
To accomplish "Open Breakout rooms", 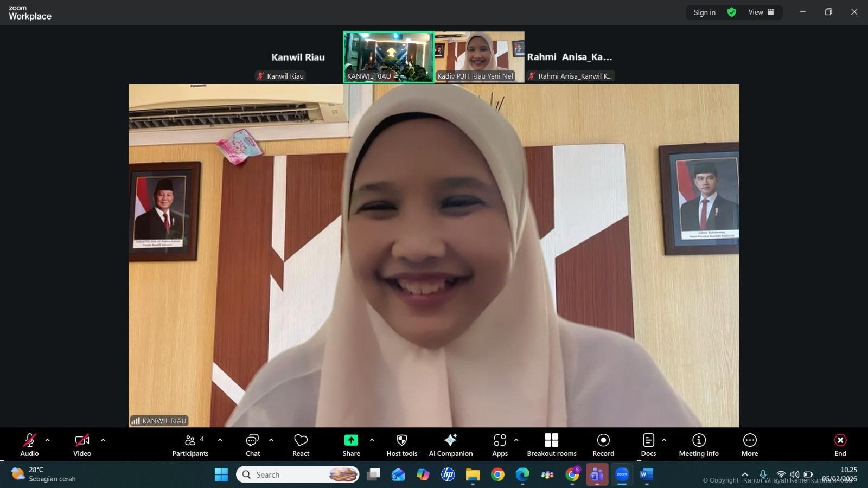I will pos(551,445).
